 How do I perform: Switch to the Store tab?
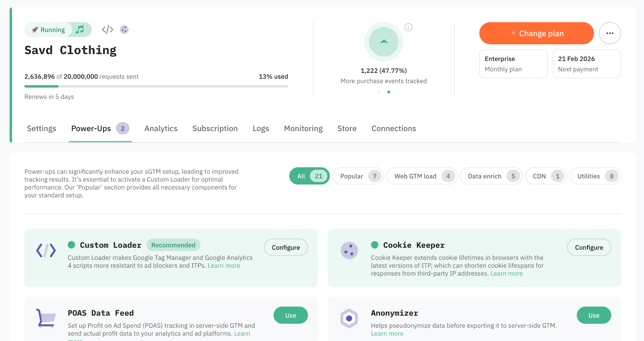click(x=347, y=128)
